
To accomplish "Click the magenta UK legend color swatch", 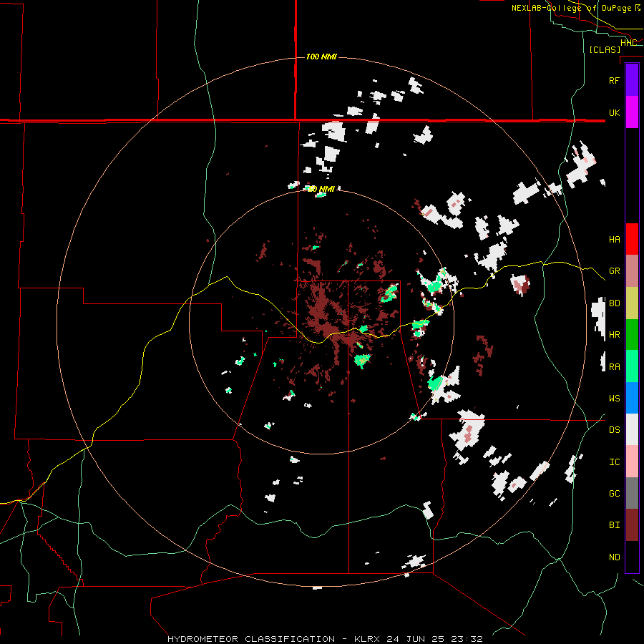I will pos(632,112).
